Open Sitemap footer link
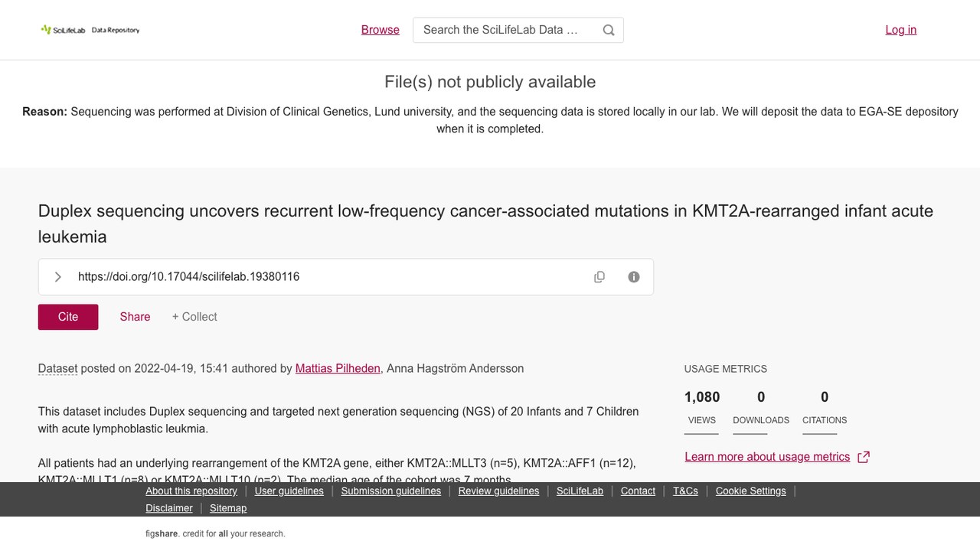Image resolution: width=980 pixels, height=551 pixels. click(x=228, y=508)
